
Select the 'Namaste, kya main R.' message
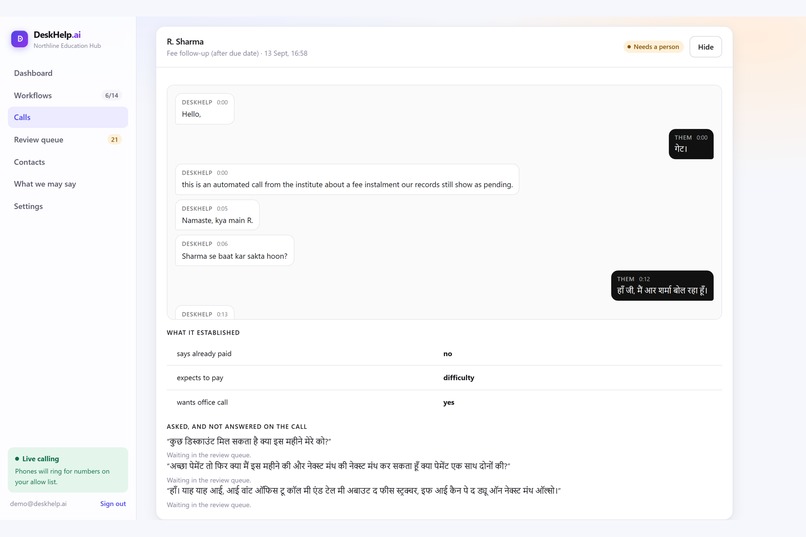click(x=217, y=215)
